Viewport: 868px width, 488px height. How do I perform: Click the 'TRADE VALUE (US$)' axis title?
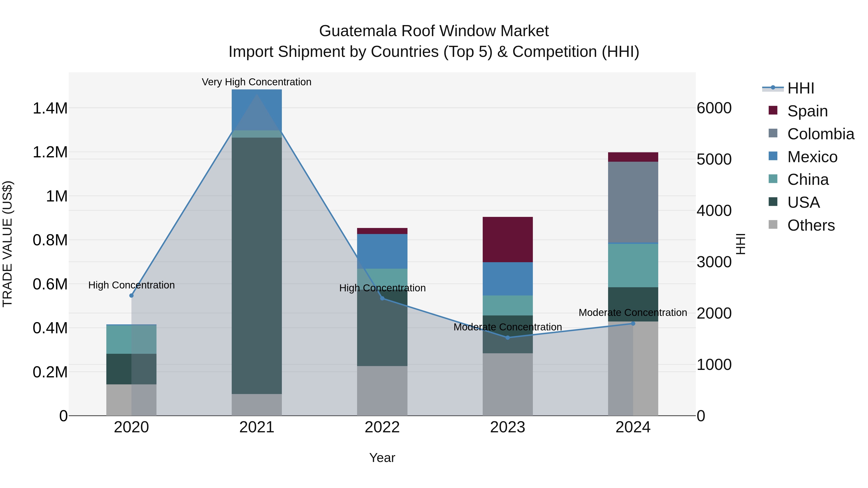pos(8,244)
